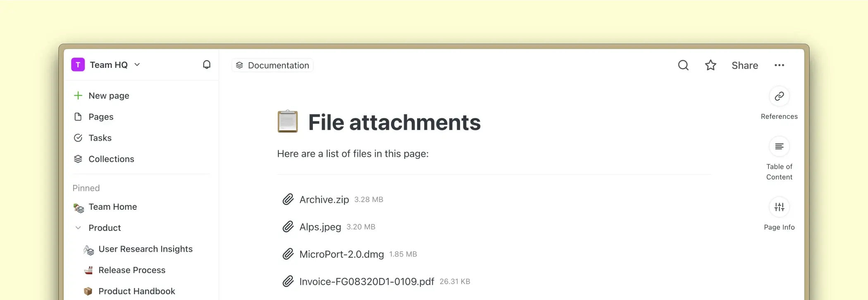Open the Team Home pinned page
The image size is (868, 300).
coord(112,207)
